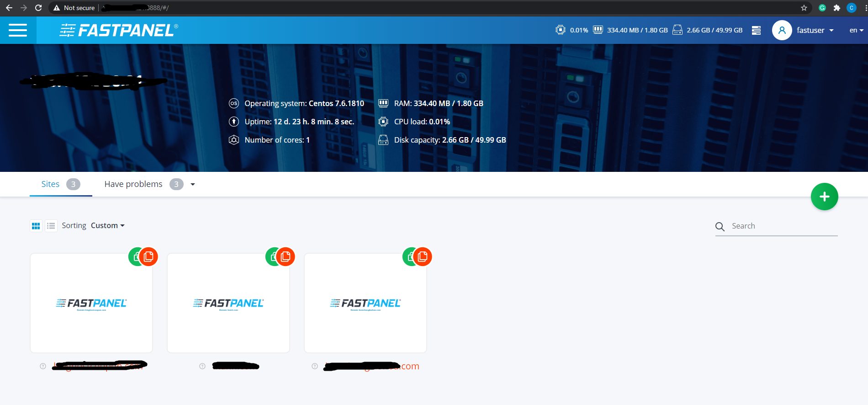Click the Centos 7.6.1810 text
This screenshot has height=405, width=868.
point(336,103)
